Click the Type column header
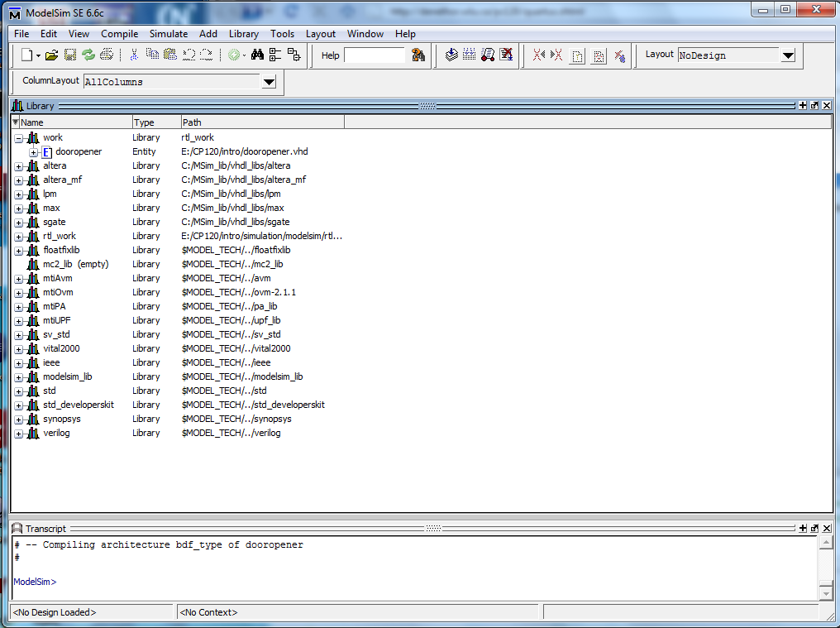This screenshot has height=628, width=840. [156, 122]
